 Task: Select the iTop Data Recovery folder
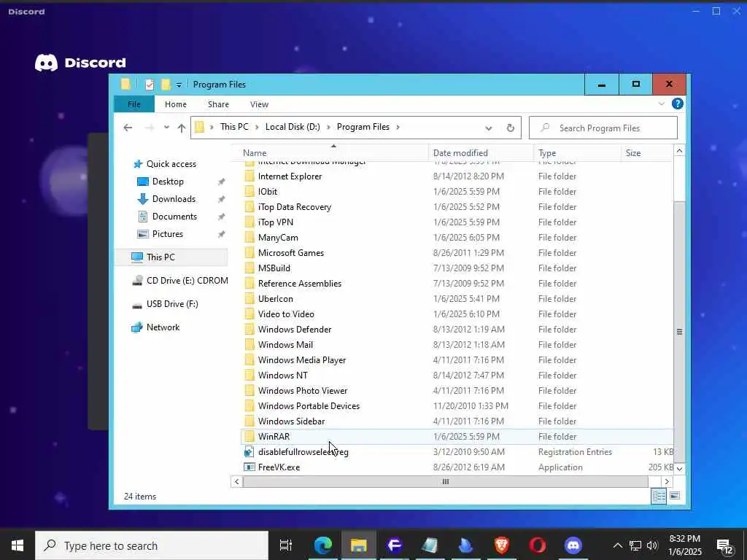[295, 207]
